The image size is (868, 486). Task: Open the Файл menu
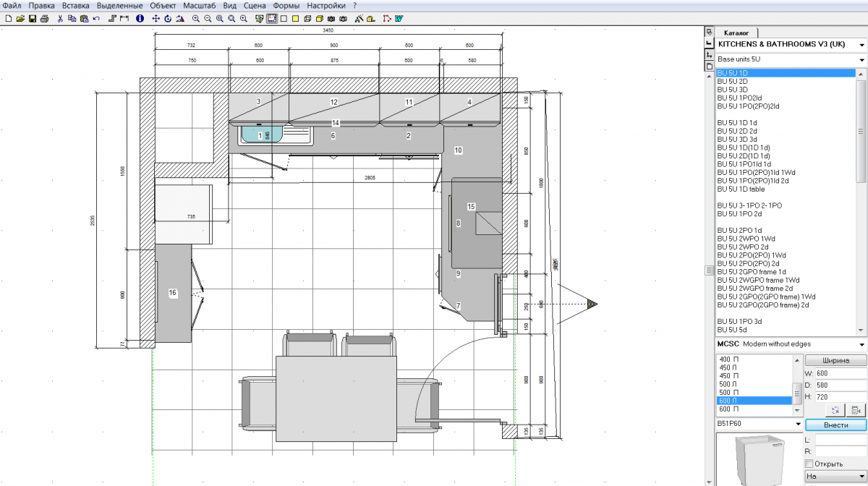click(12, 5)
